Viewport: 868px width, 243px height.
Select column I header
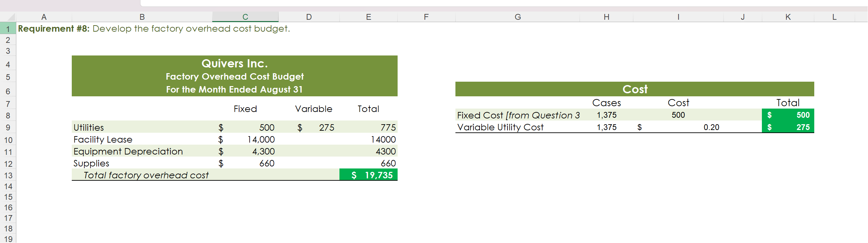tap(678, 17)
